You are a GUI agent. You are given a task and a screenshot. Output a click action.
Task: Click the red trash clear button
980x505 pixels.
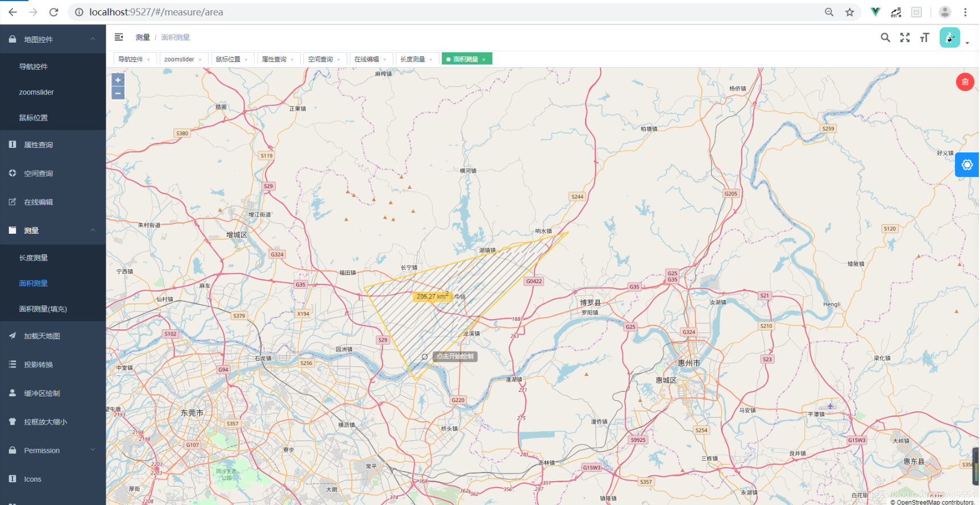[965, 82]
